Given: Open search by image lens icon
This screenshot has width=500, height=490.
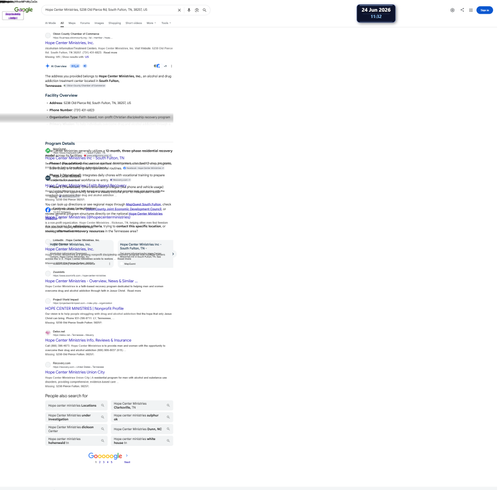Looking at the screenshot, I should [x=197, y=10].
